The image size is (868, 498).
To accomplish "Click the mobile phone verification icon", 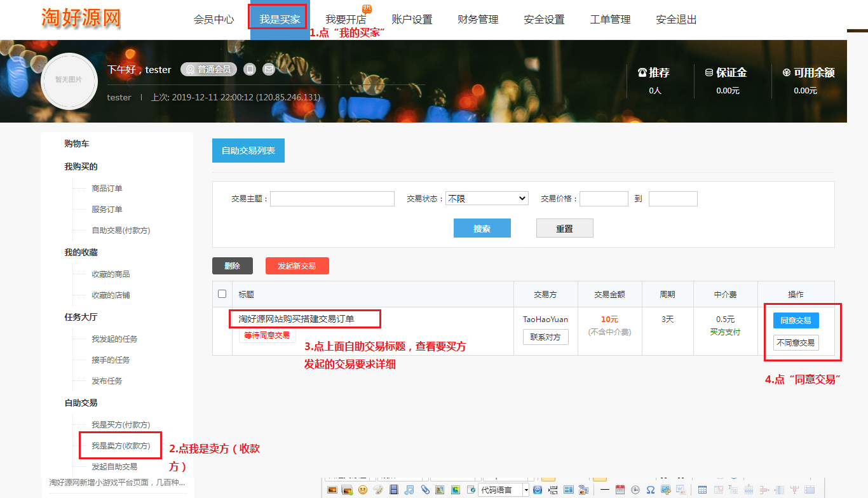I will click(x=250, y=69).
